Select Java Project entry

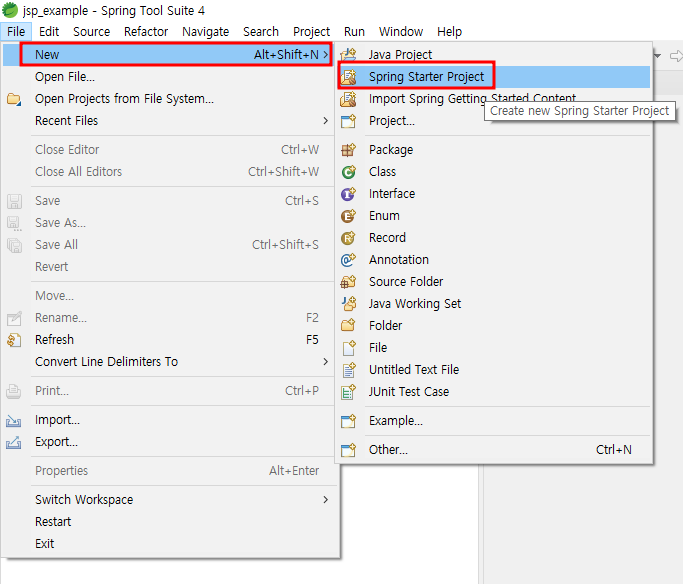pos(494,54)
